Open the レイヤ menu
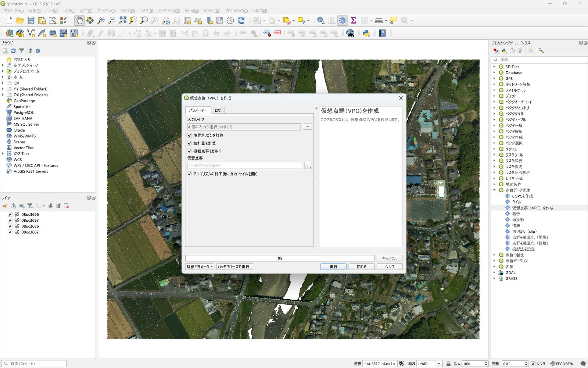The height and width of the screenshot is (368, 588). 69,11
